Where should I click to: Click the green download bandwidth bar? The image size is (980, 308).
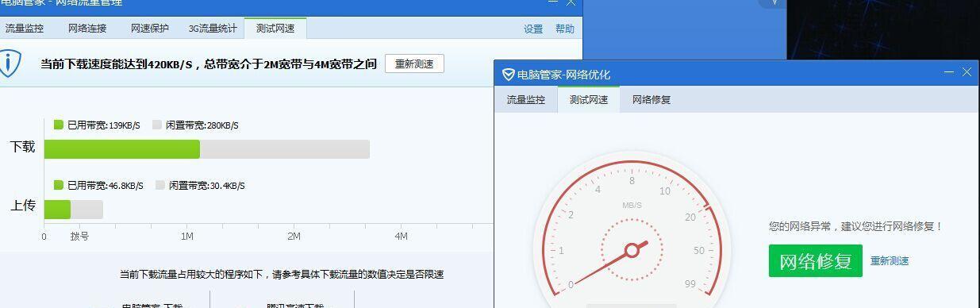pos(122,149)
